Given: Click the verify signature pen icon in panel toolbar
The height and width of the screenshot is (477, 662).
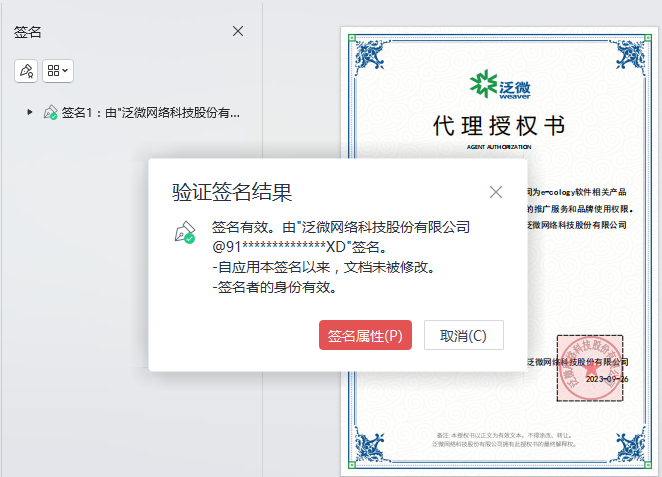Looking at the screenshot, I should pos(26,71).
